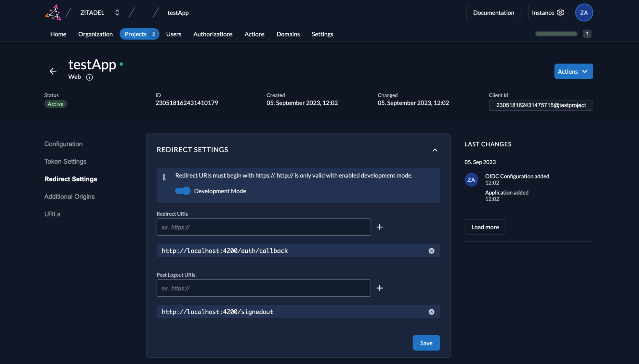Click the add plus icon for Redirect URIs
The height and width of the screenshot is (364, 639).
coord(380,227)
